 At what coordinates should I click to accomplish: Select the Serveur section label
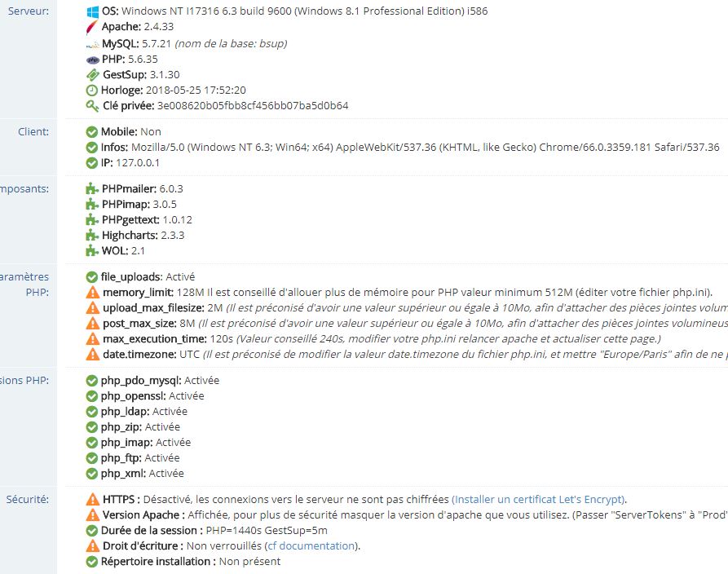point(28,11)
